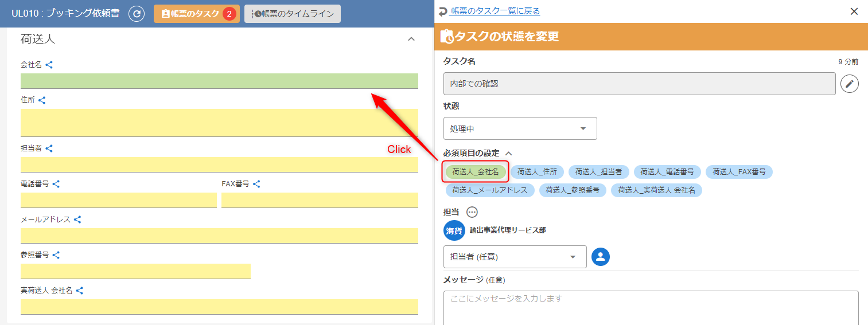Open the 担当 more options ellipsis icon
The width and height of the screenshot is (868, 325).
pyautogui.click(x=472, y=212)
